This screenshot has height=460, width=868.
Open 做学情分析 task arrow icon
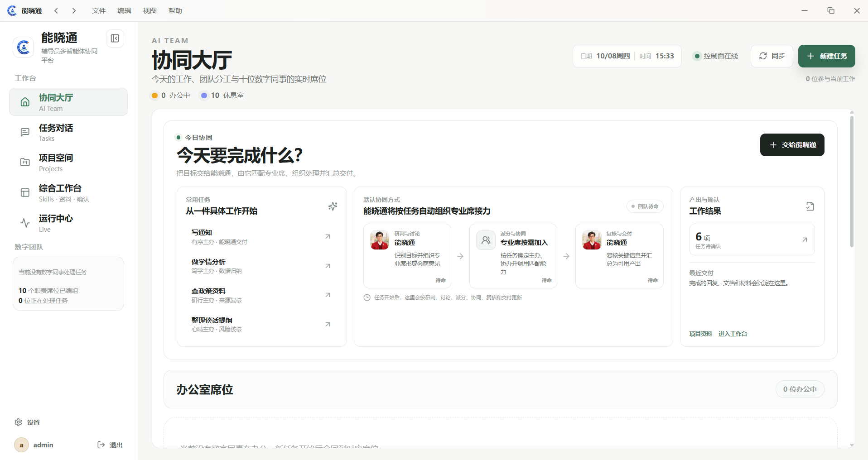point(328,266)
